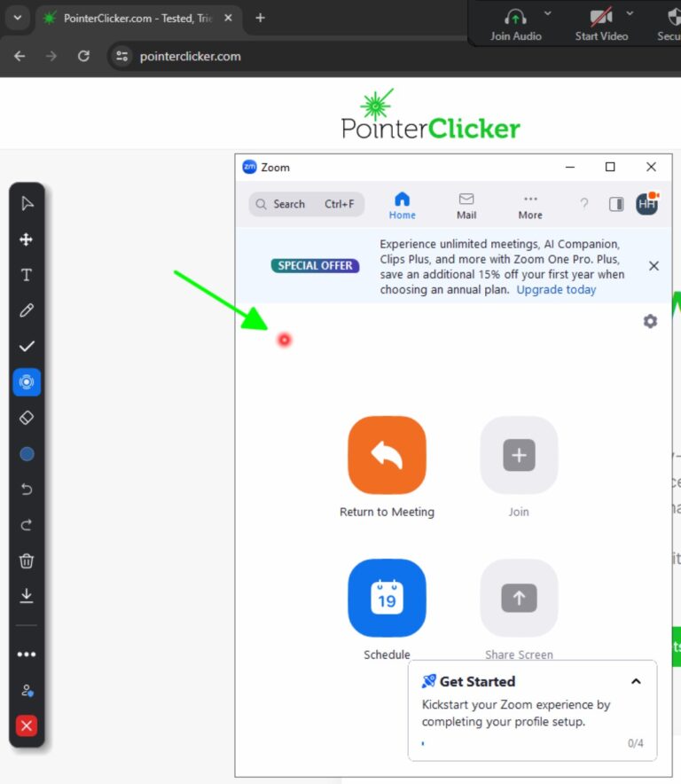Reload the pointerclicker.com page
This screenshot has height=784, width=681.
pyautogui.click(x=83, y=56)
